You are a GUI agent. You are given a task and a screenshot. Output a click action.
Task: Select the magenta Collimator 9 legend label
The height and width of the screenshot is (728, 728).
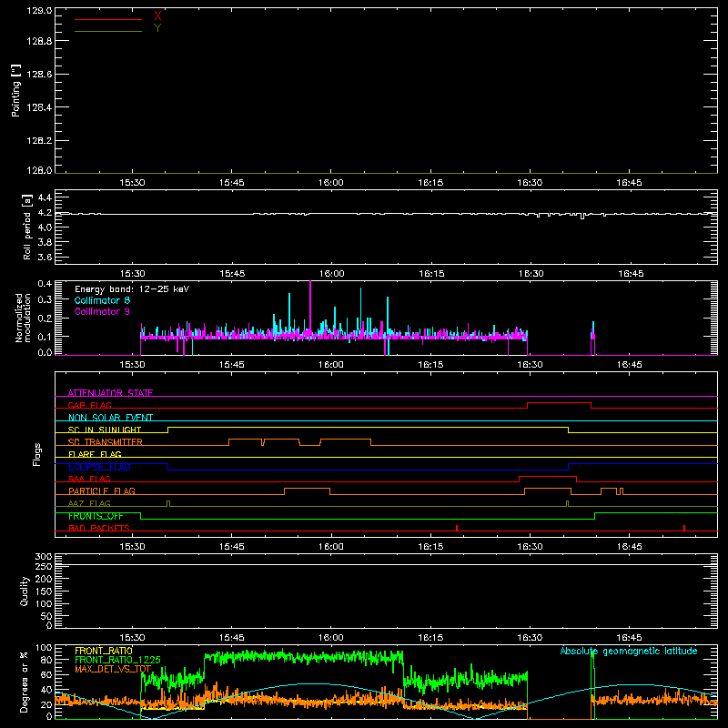tap(102, 311)
